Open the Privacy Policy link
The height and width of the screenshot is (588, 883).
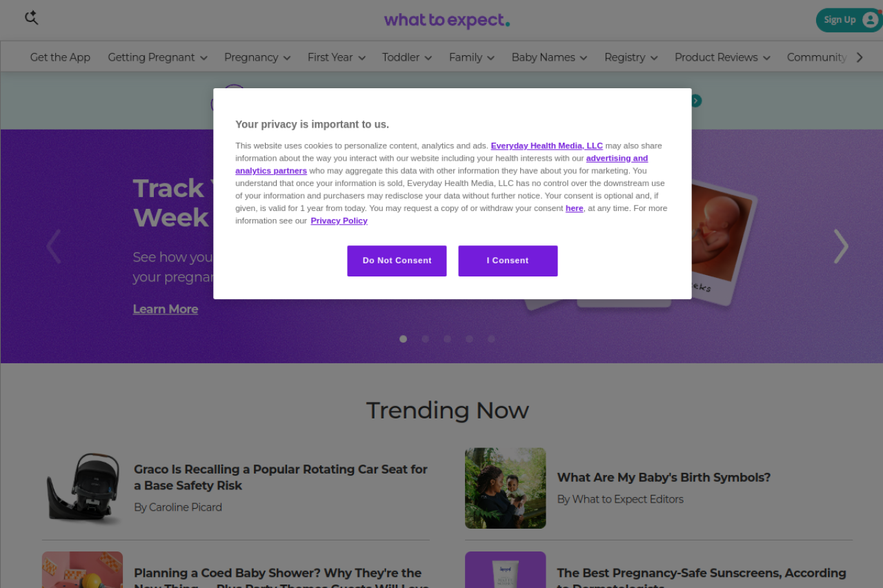tap(339, 221)
